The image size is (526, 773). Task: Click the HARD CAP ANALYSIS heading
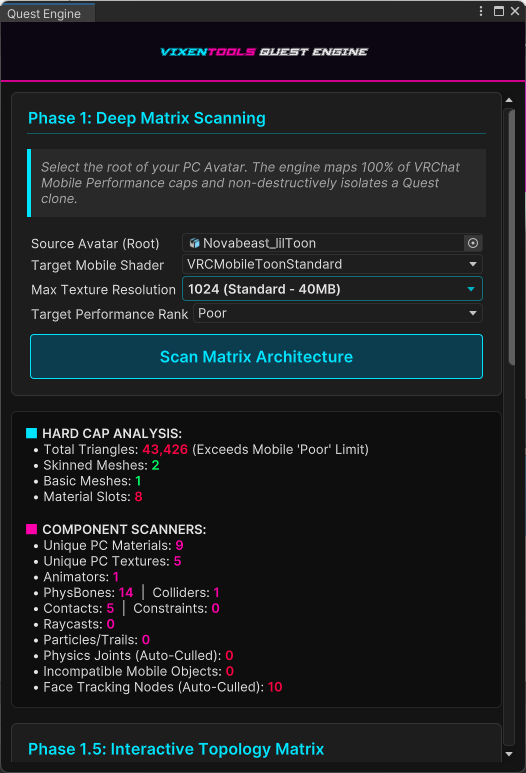point(112,433)
